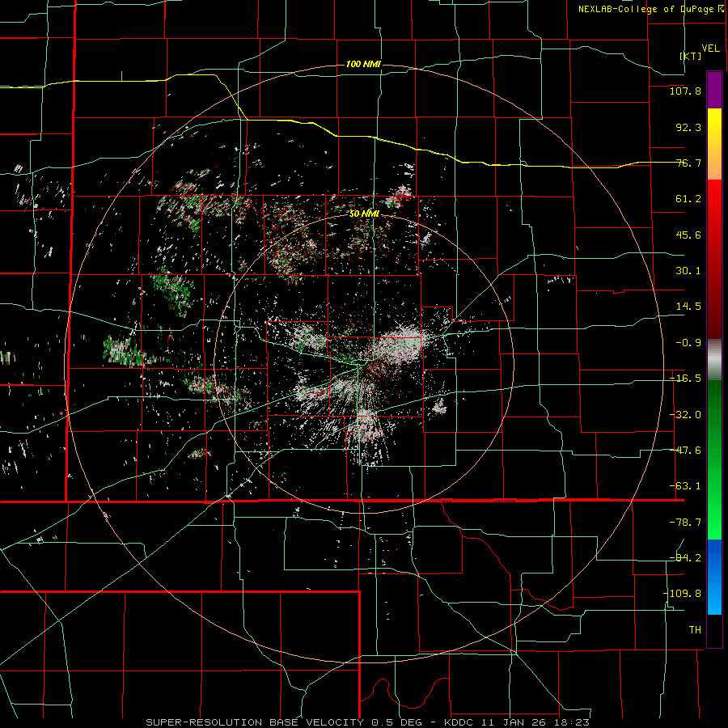Image resolution: width=728 pixels, height=728 pixels.
Task: Pick the purple segment of the velocity color bar
Action: 714,90
